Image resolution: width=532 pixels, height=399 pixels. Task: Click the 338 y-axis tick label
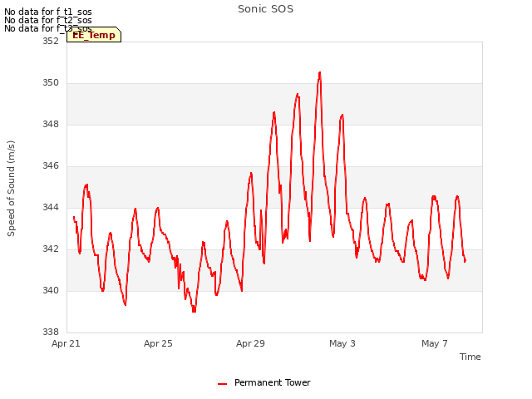coord(51,332)
